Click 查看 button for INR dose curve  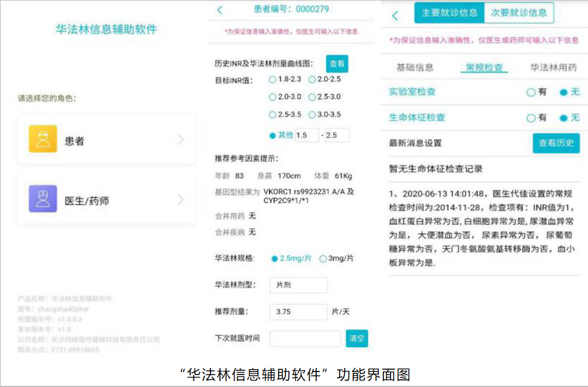pyautogui.click(x=337, y=64)
